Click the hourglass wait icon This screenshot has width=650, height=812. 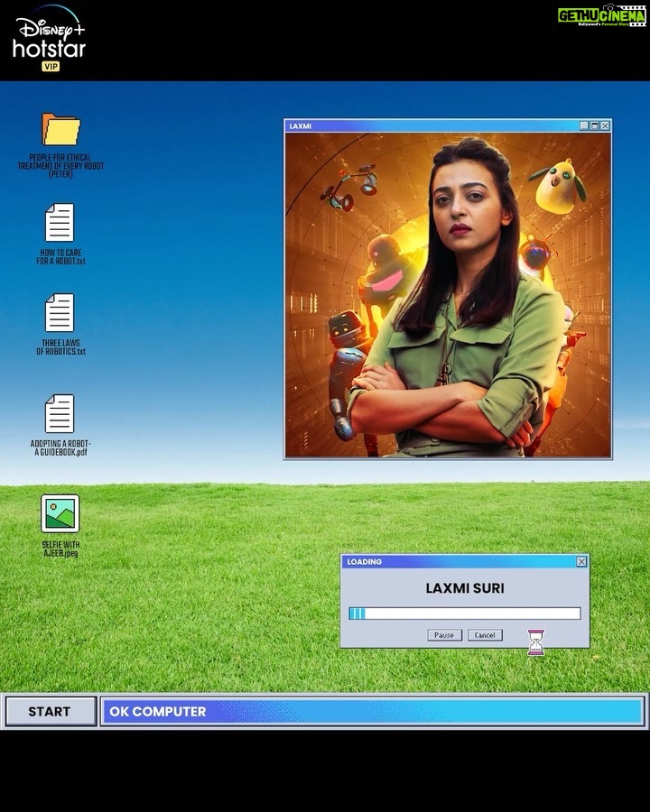535,642
